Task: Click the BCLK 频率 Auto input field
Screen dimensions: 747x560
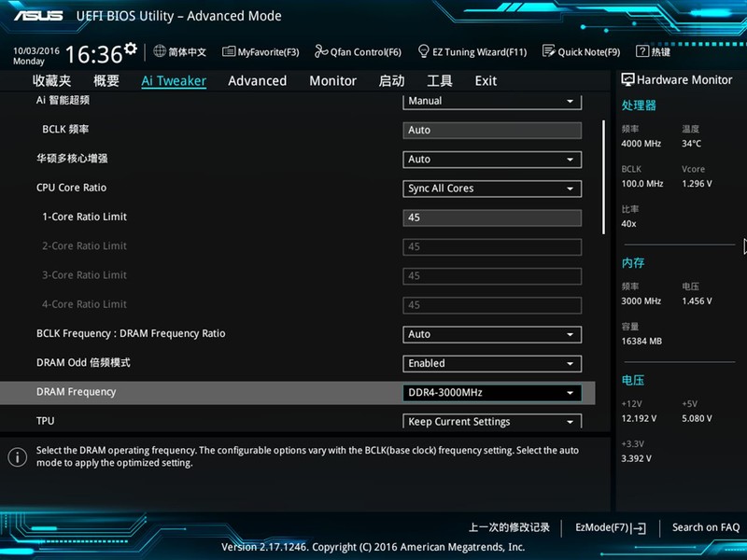Action: [492, 131]
